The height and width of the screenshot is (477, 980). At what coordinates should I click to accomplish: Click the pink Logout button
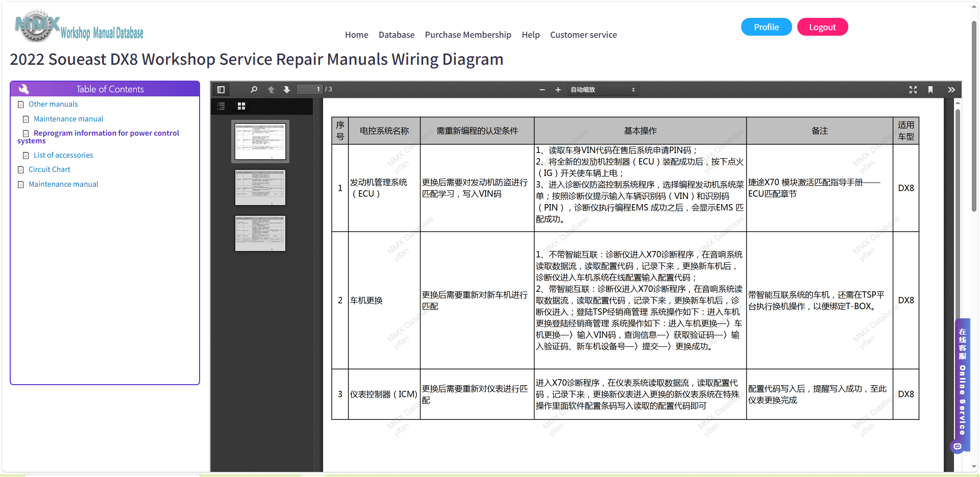point(822,27)
